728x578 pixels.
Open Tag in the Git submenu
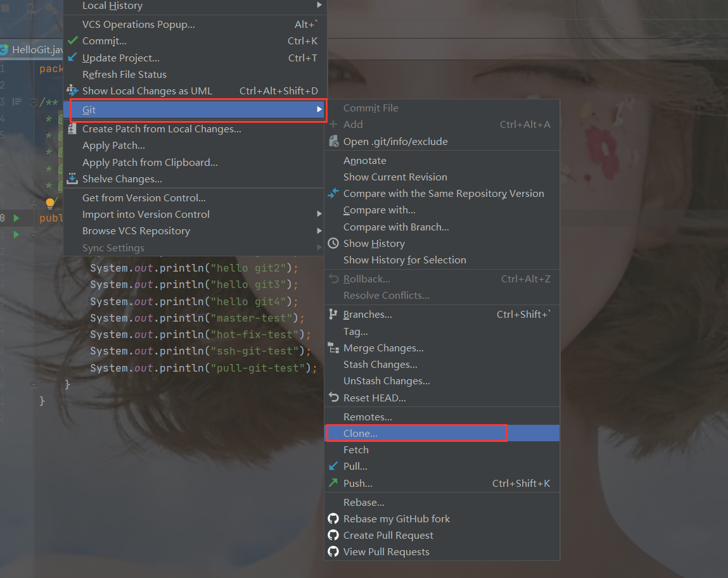click(442, 331)
